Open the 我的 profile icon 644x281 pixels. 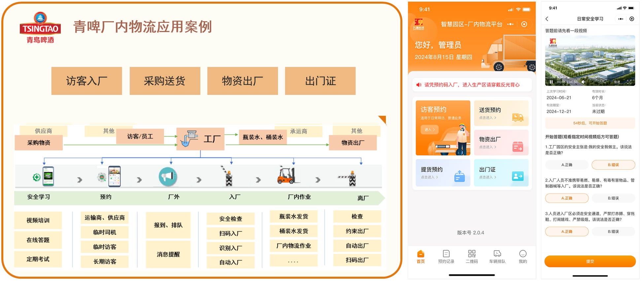[523, 254]
